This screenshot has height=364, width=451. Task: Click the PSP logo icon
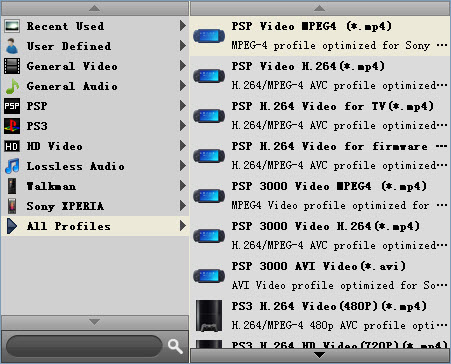click(12, 106)
